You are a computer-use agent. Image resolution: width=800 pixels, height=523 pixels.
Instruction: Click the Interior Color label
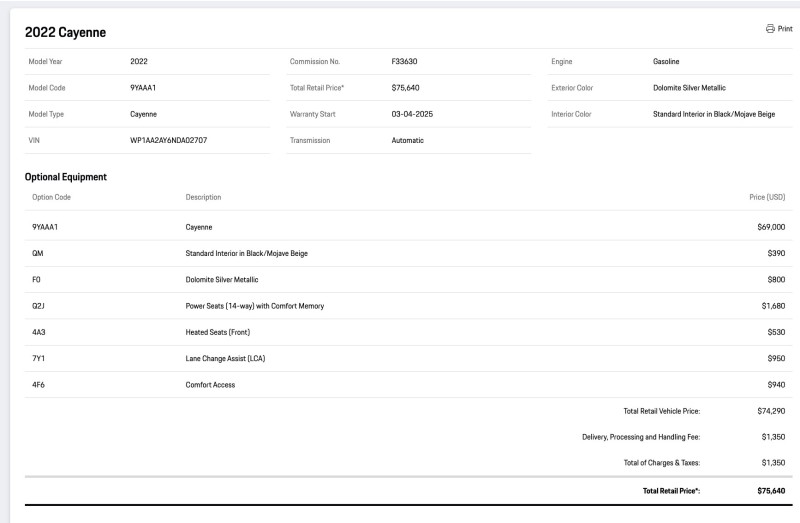[571, 114]
